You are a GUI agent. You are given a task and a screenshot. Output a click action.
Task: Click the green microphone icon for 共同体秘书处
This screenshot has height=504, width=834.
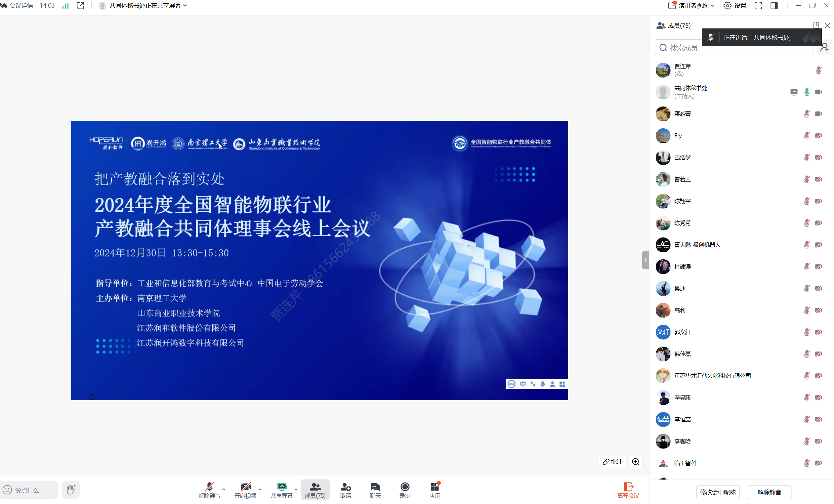click(x=807, y=92)
